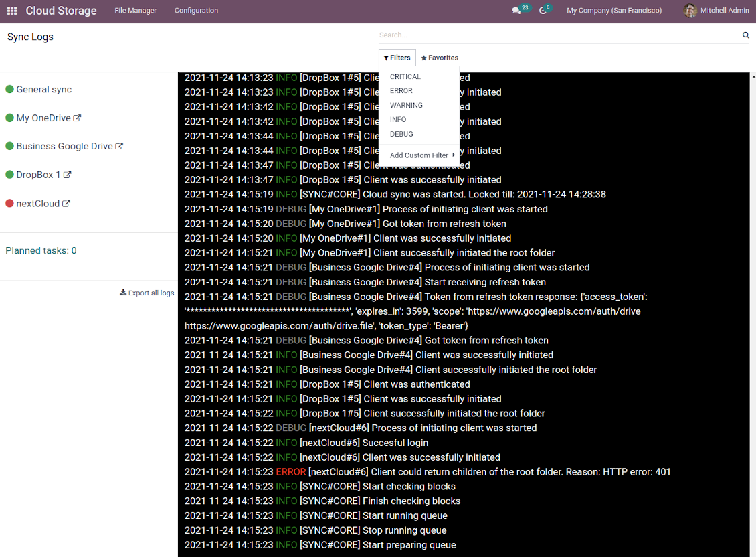Collapse the Filters dropdown
The image size is (756, 557).
(397, 58)
